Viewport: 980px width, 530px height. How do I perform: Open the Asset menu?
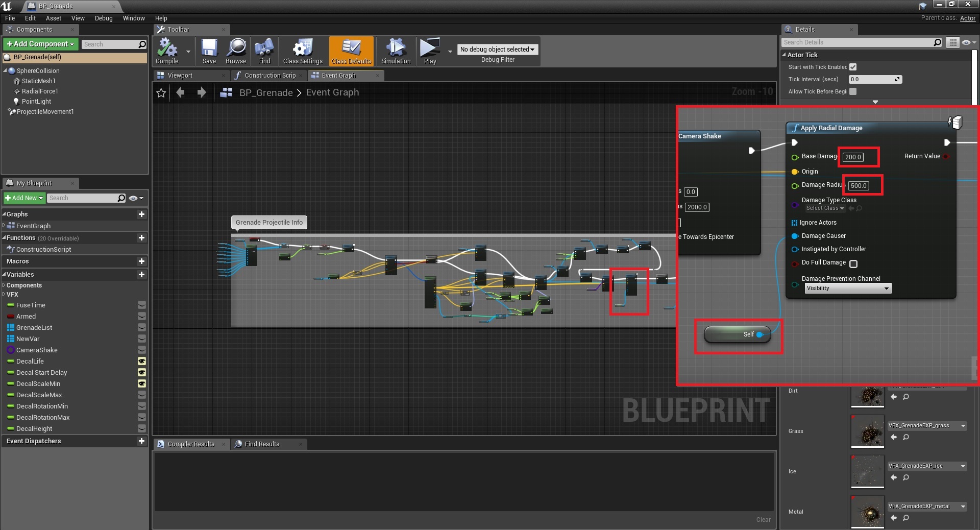pyautogui.click(x=53, y=18)
